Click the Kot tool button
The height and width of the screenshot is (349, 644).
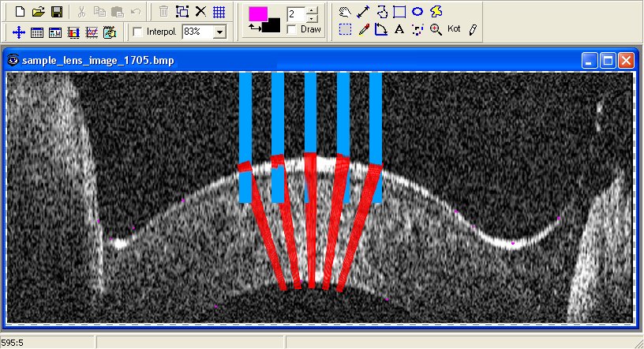454,28
